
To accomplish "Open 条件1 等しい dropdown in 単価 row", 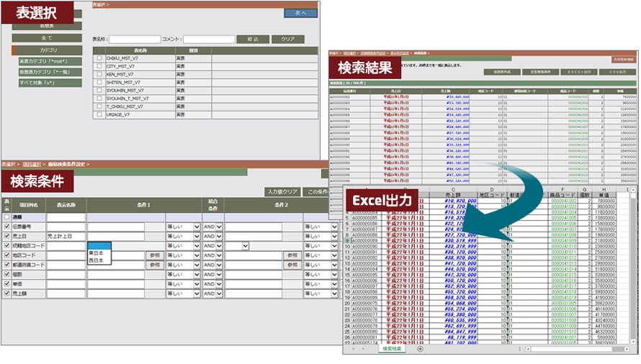I will [x=183, y=284].
